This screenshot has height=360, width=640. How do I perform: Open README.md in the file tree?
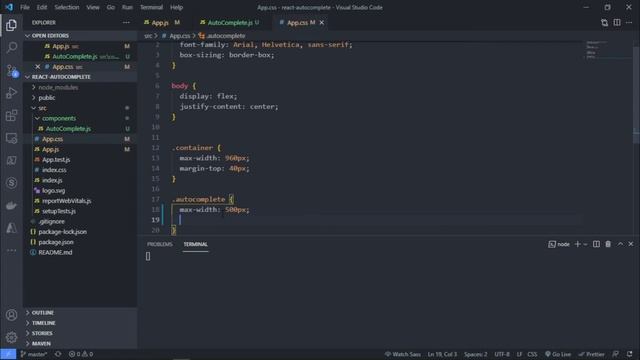coord(55,252)
